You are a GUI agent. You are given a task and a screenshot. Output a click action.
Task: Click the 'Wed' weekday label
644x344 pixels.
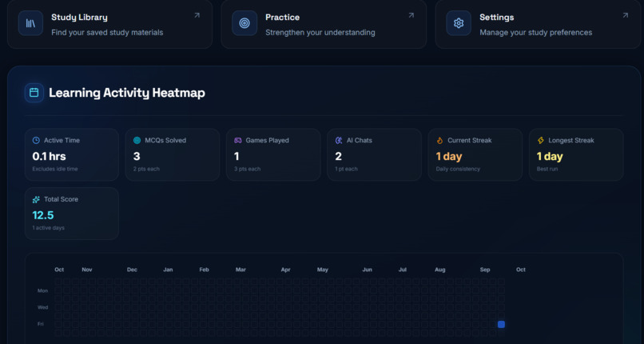pos(42,307)
